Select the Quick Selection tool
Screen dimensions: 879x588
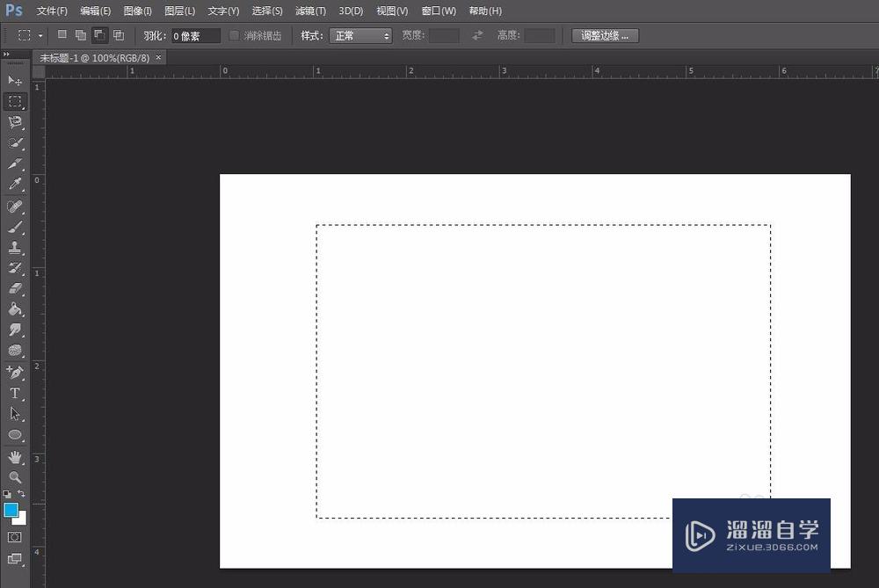click(x=15, y=143)
